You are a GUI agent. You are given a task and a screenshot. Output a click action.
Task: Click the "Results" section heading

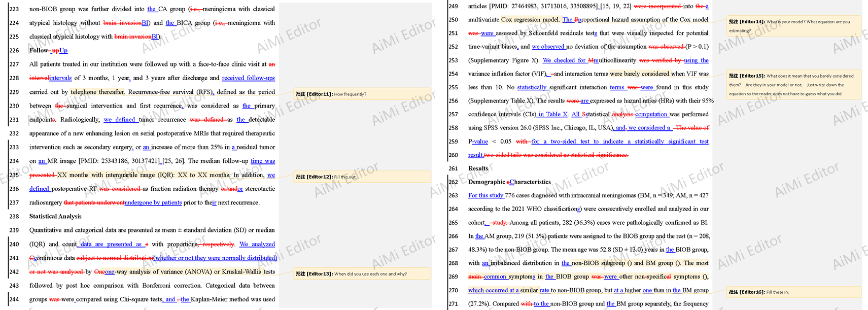click(478, 168)
